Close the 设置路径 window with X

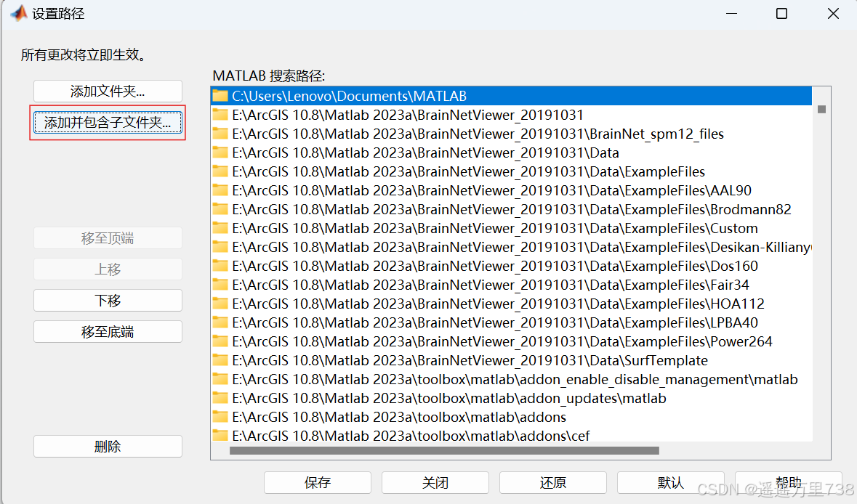click(833, 13)
